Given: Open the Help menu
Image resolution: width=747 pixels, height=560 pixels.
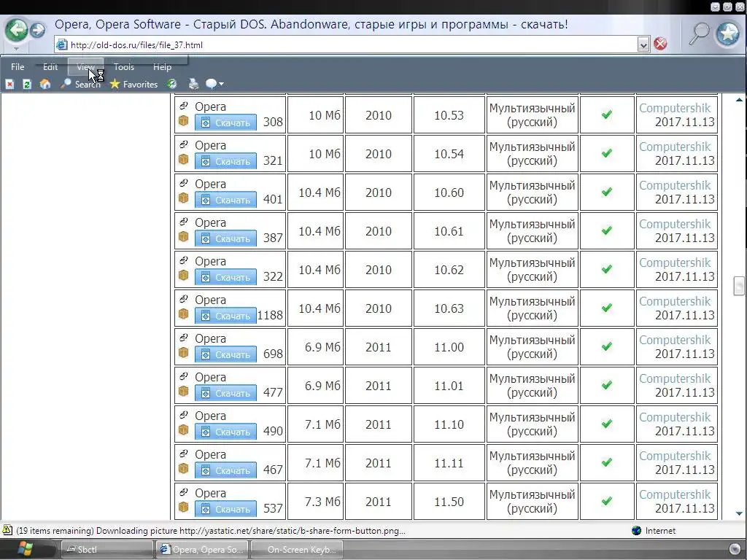Looking at the screenshot, I should (x=162, y=67).
